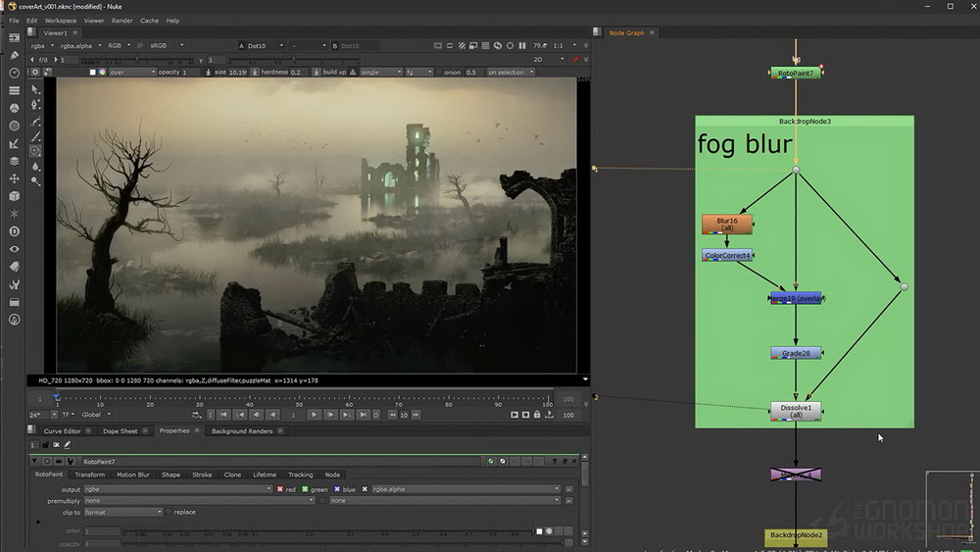Open the Time nodes clock icon

tap(14, 73)
